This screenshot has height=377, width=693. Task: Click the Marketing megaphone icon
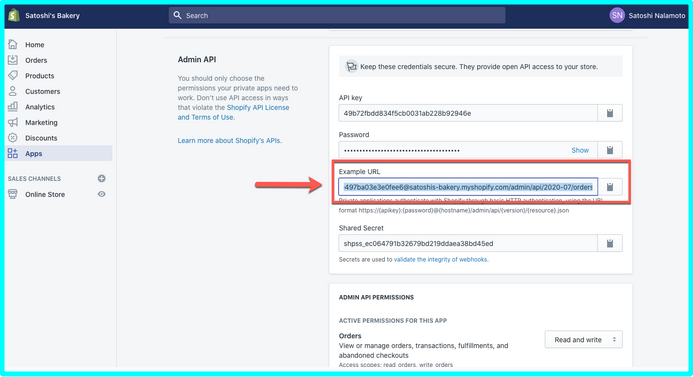coord(13,122)
